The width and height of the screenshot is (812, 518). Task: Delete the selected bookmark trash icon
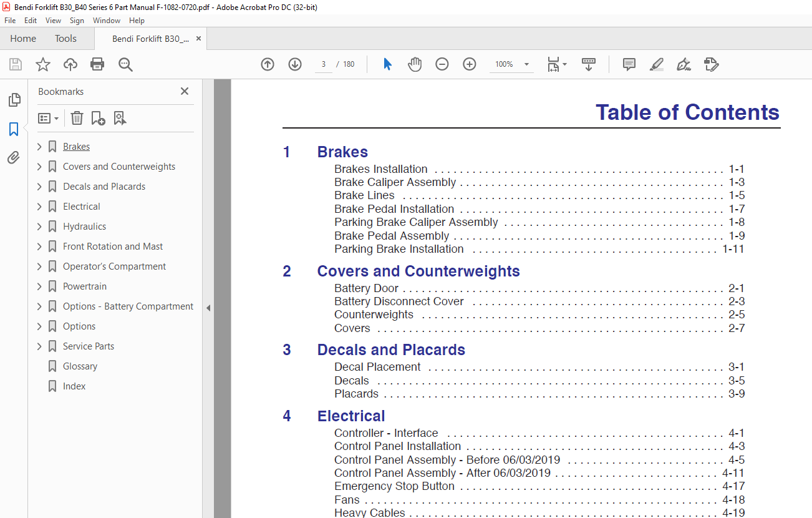pyautogui.click(x=77, y=118)
